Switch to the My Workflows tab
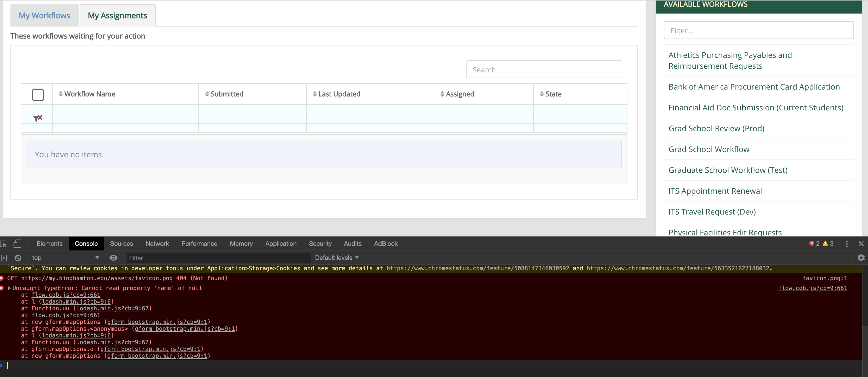Screen dimensions: 868x377 click(44, 15)
